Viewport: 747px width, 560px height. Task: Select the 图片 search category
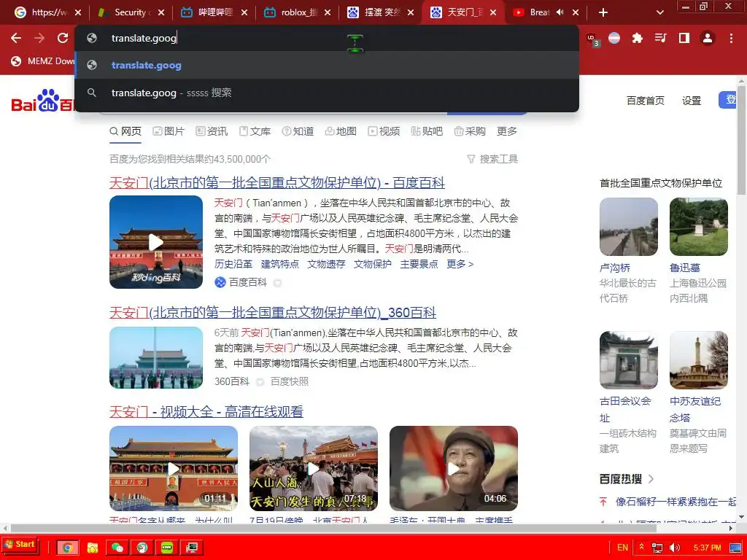pos(169,131)
